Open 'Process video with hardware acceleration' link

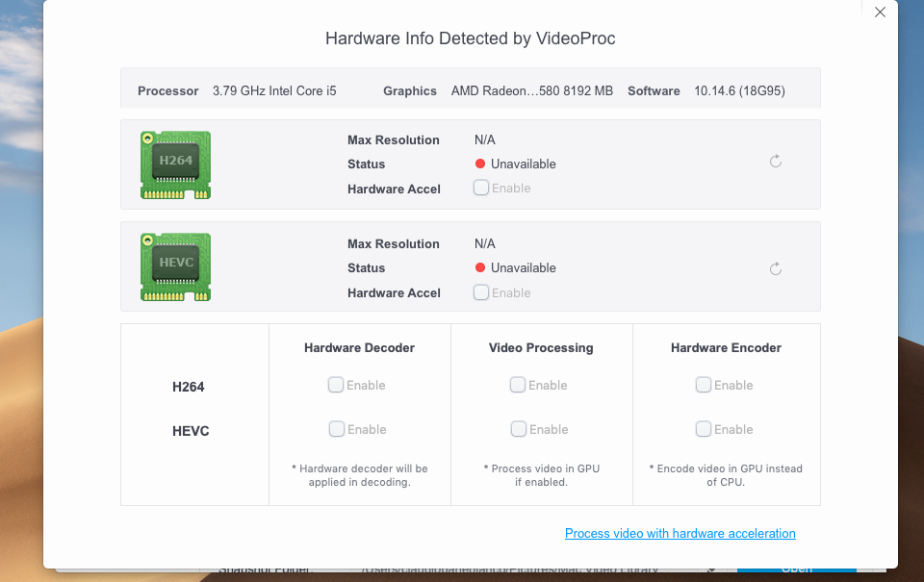[x=680, y=533]
